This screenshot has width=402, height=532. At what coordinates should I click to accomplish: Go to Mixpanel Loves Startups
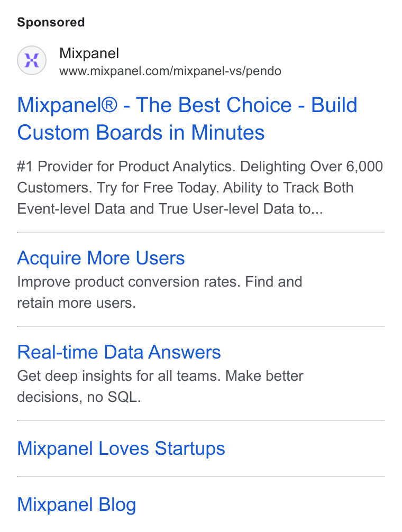[x=121, y=448]
